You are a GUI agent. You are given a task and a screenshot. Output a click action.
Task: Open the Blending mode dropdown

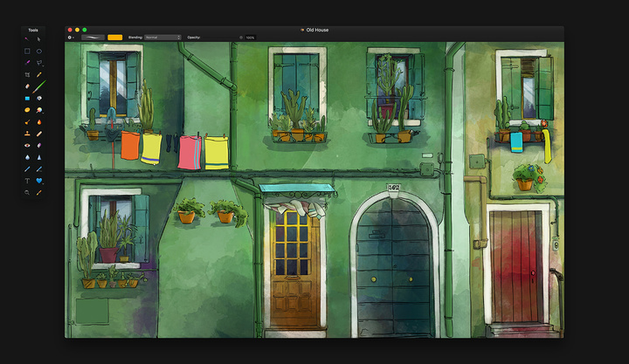(x=162, y=38)
